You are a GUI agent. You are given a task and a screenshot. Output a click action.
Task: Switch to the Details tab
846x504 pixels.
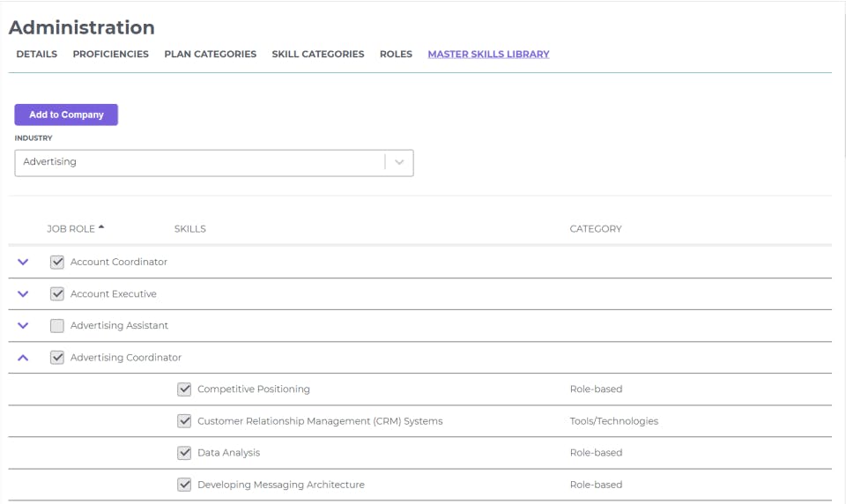[37, 54]
